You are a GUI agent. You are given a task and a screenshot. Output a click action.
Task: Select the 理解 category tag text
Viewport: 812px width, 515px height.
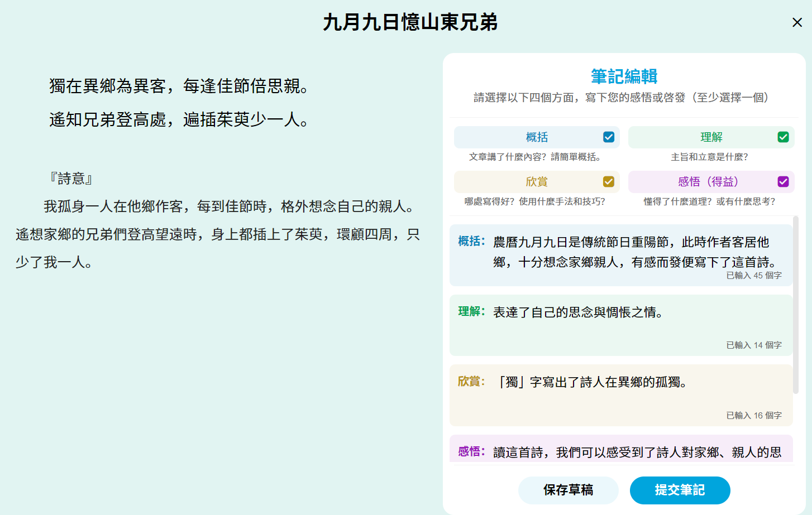711,137
